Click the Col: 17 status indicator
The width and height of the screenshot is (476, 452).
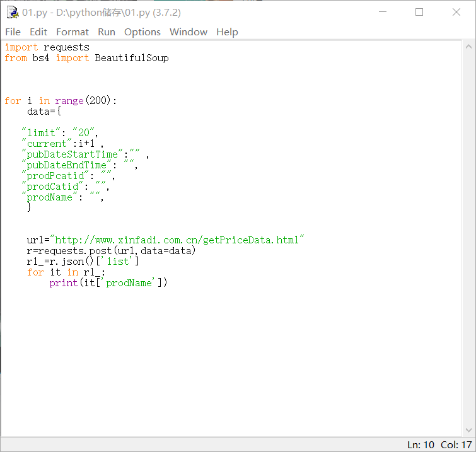456,444
